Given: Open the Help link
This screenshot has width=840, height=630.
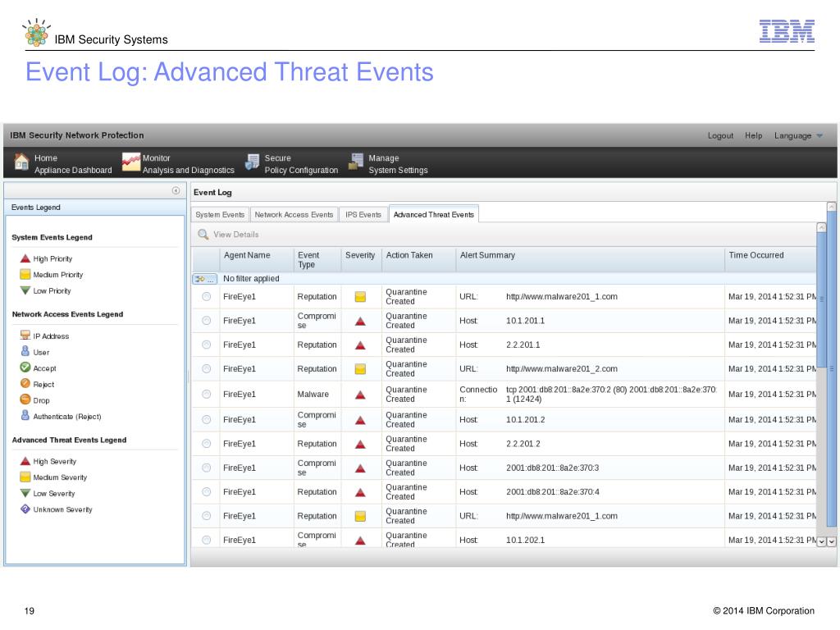Looking at the screenshot, I should pyautogui.click(x=753, y=136).
